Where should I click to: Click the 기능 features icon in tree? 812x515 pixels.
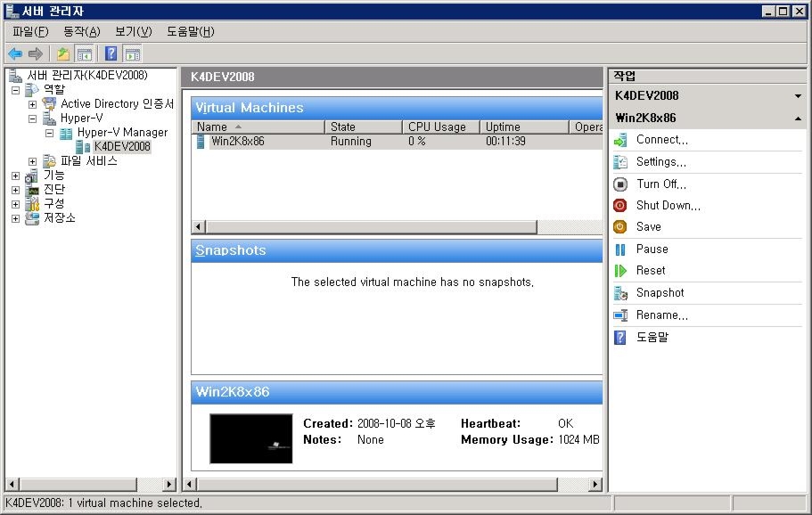coord(31,176)
